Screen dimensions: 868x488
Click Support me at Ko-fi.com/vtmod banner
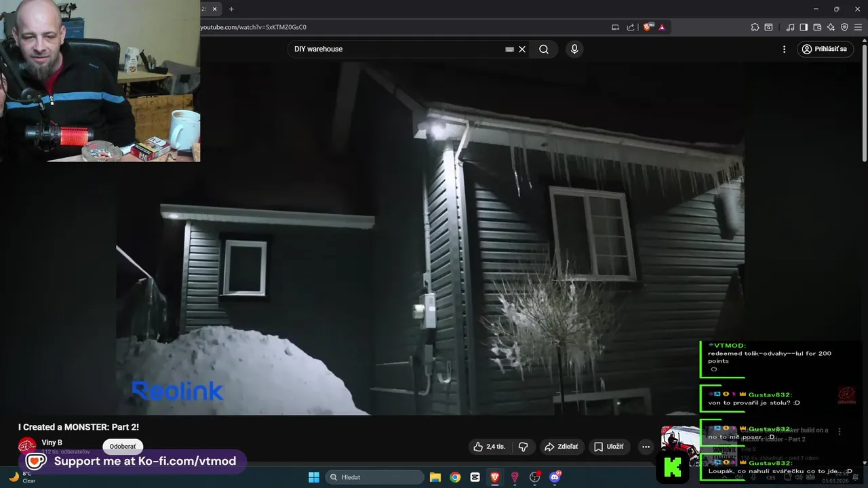(x=132, y=462)
